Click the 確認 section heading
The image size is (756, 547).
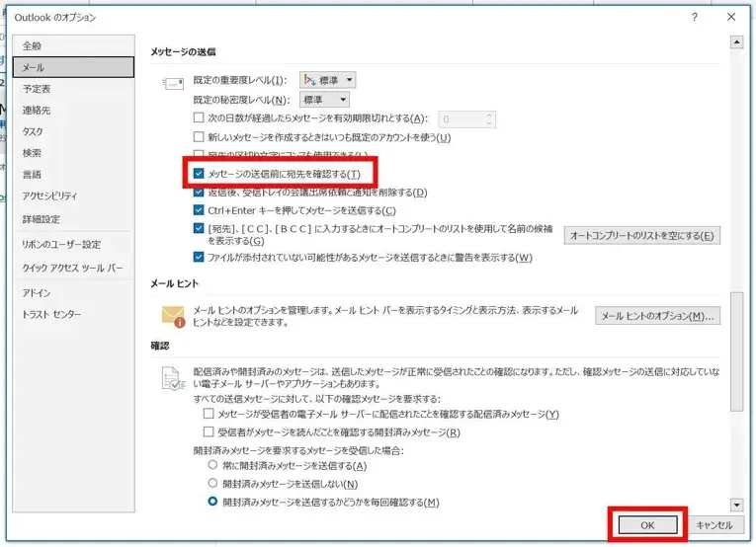[160, 346]
